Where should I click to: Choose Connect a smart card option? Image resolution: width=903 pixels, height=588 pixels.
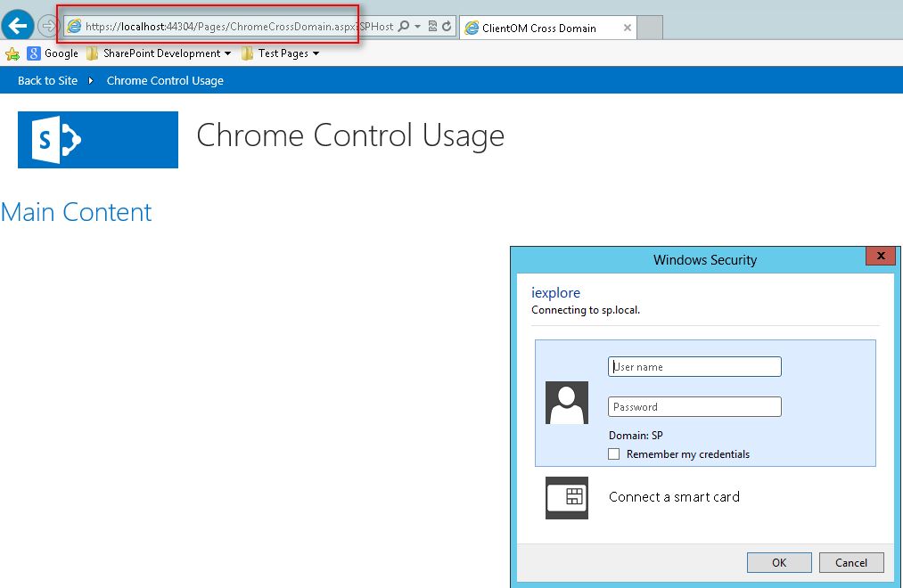click(x=675, y=497)
